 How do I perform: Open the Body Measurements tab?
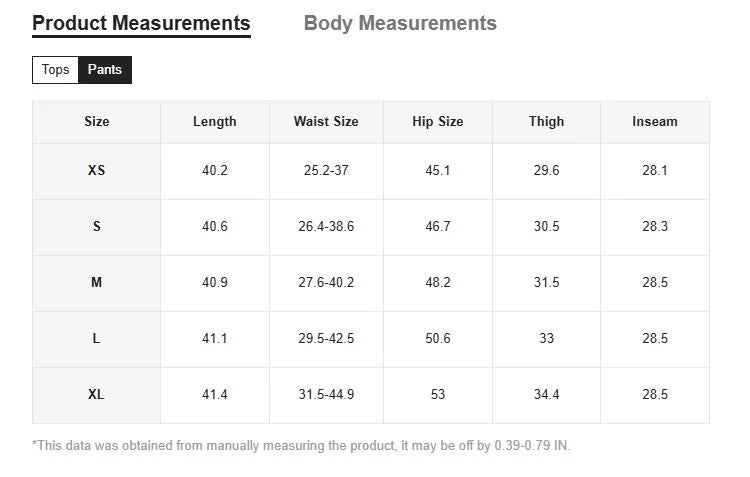(400, 23)
